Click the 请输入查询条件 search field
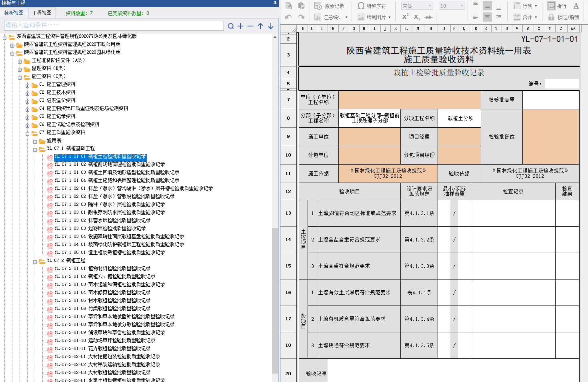Image resolution: width=588 pixels, height=382 pixels. (114, 25)
